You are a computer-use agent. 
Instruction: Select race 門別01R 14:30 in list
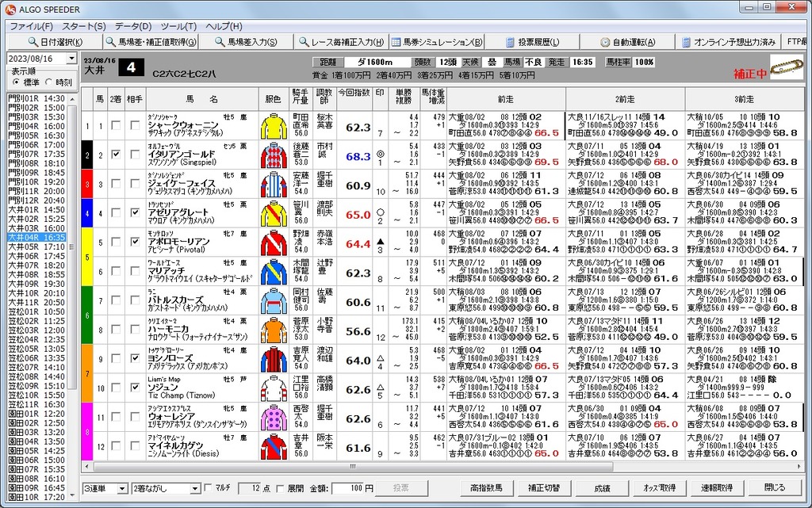[36, 98]
